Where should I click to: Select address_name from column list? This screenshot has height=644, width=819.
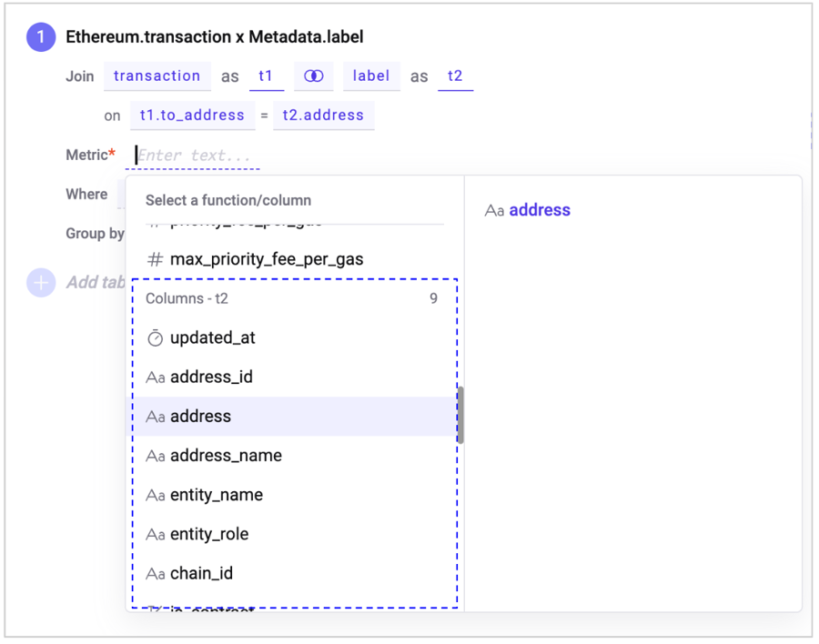click(x=226, y=456)
